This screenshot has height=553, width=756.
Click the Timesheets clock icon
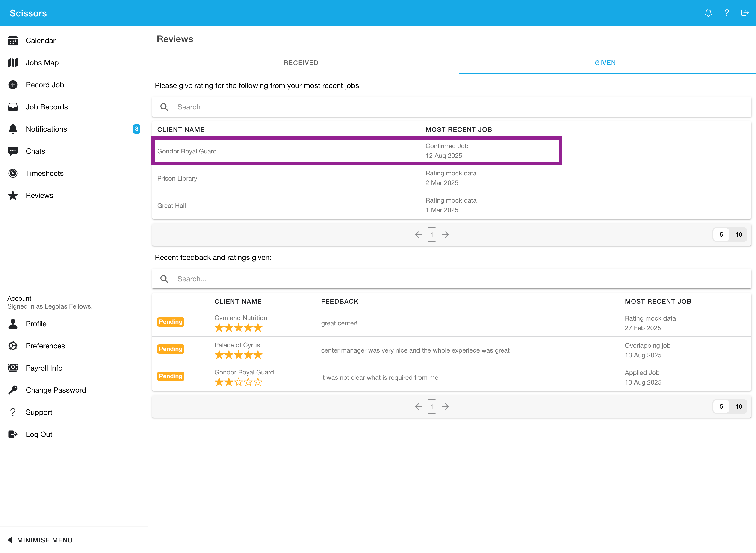[13, 173]
